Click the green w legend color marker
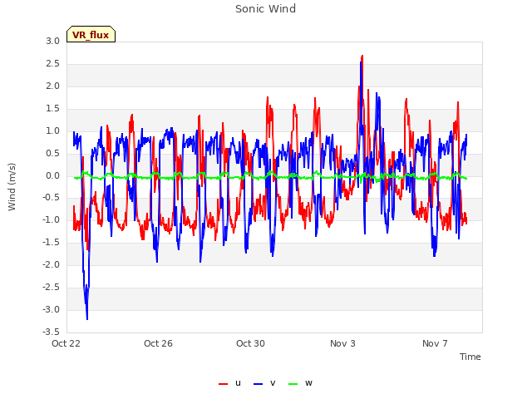The height and width of the screenshot is (399, 532). point(293,384)
